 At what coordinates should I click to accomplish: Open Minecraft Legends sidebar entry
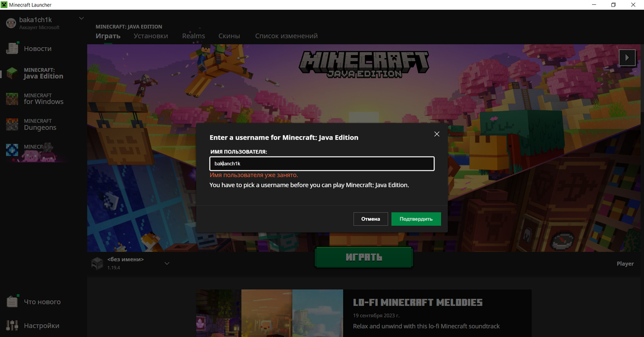[35, 150]
